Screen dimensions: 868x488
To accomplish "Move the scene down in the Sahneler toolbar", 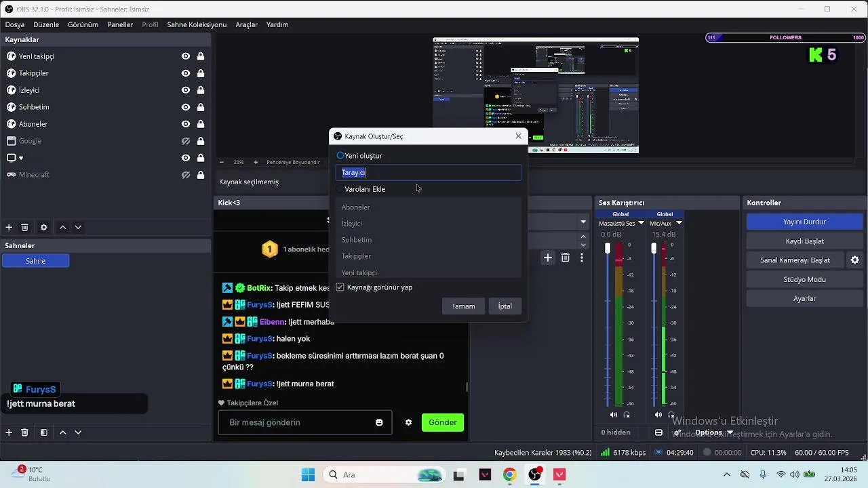I will [x=78, y=432].
